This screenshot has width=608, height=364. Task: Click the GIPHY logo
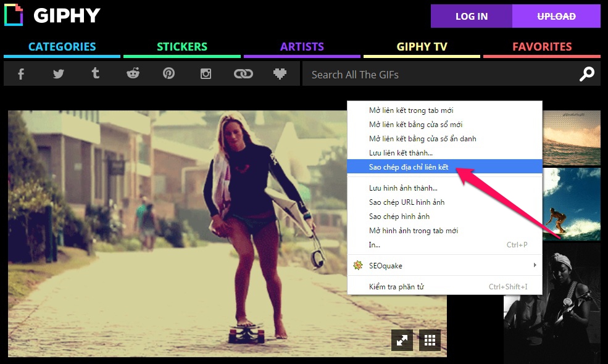click(x=52, y=16)
